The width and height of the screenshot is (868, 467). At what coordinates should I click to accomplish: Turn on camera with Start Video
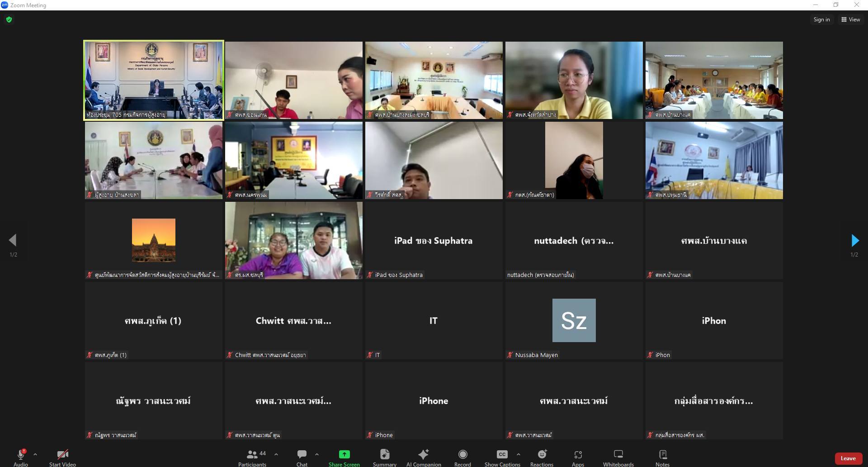click(x=62, y=457)
